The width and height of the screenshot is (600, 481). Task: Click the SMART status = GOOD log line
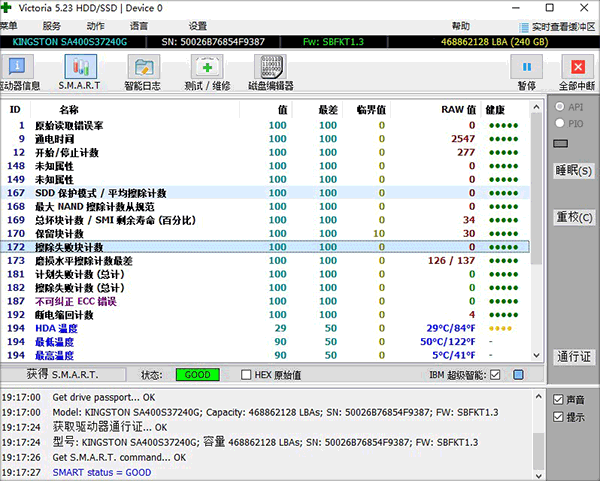pyautogui.click(x=102, y=473)
